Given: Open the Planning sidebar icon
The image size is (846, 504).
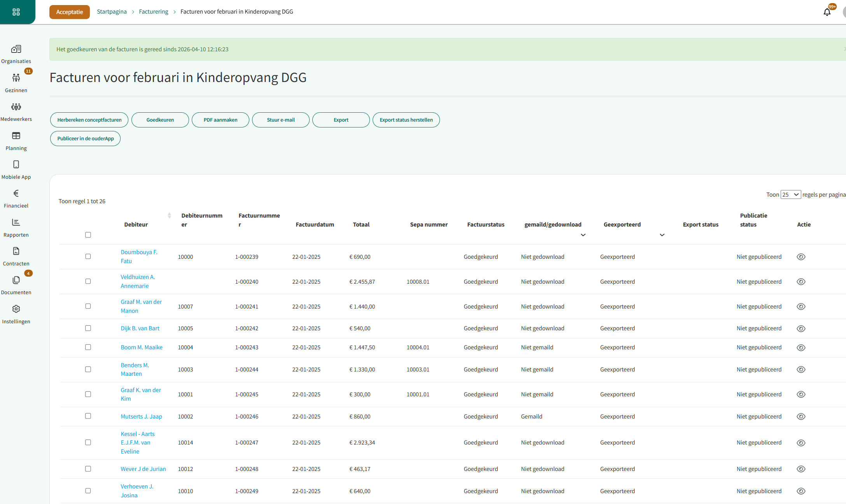Looking at the screenshot, I should [16, 136].
